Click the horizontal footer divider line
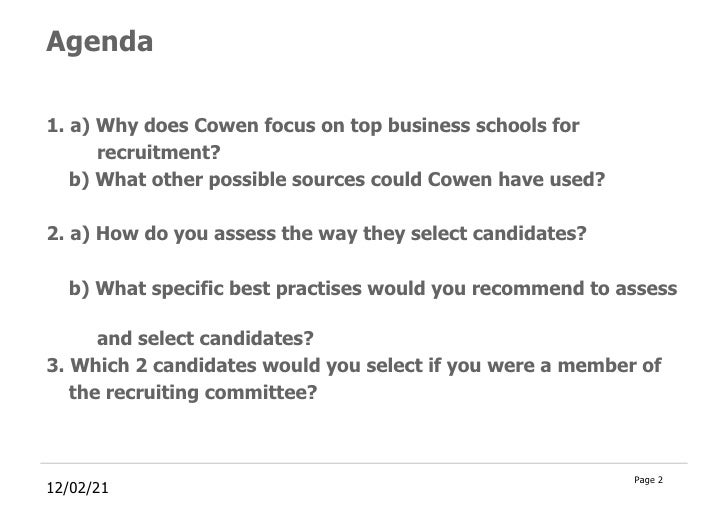The image size is (728, 514). [364, 463]
